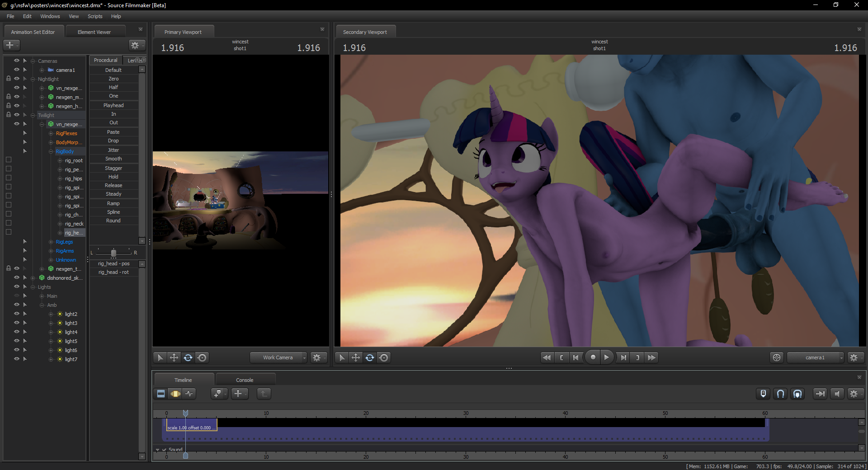Click the rotate manipulator in Primary Viewport
The width and height of the screenshot is (868, 470).
coord(188,357)
